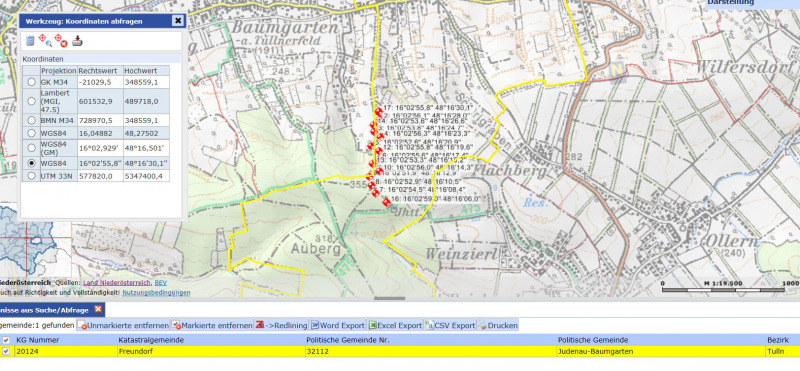Select the GK M34 projection radio button
This screenshot has width=800, height=371.
point(32,82)
